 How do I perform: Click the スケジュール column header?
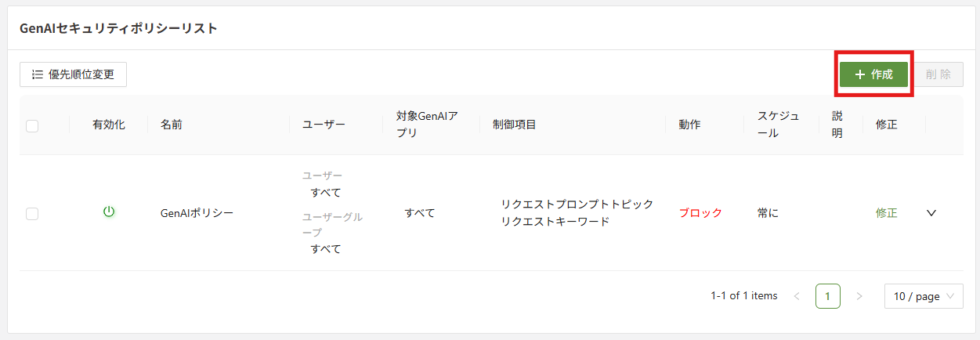778,125
